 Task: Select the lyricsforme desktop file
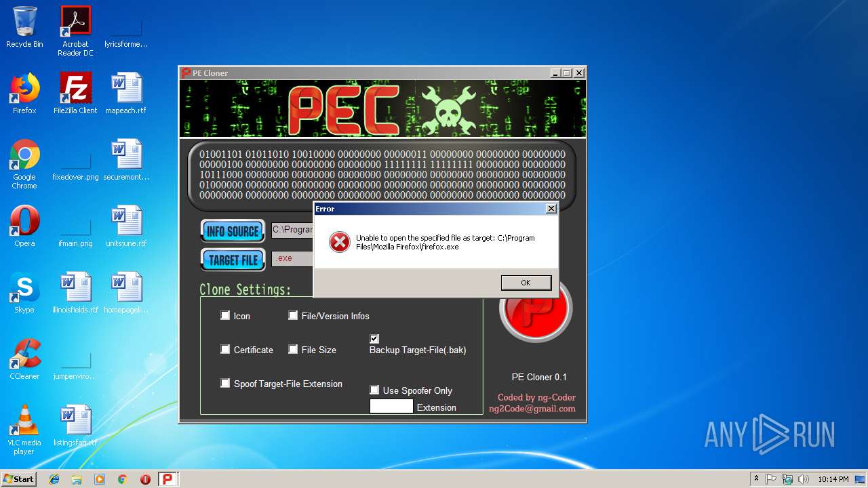click(x=126, y=30)
